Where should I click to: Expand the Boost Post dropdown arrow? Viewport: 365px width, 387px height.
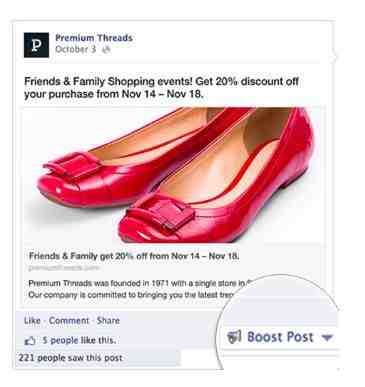click(x=327, y=338)
